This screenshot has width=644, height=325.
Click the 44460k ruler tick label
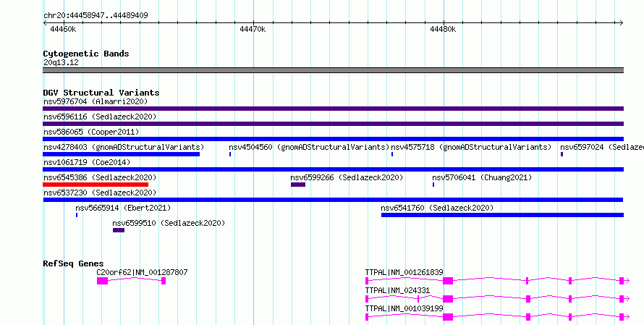(63, 29)
